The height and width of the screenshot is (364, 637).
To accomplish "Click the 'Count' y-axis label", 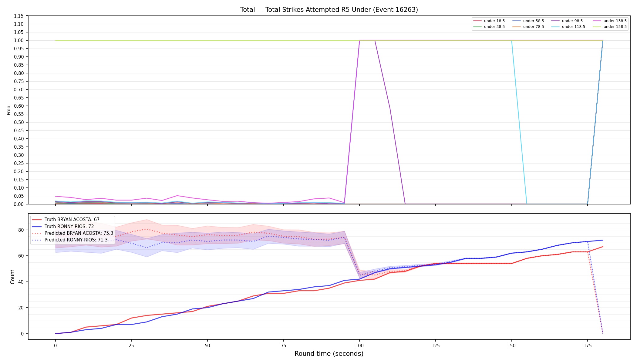I will coord(12,277).
